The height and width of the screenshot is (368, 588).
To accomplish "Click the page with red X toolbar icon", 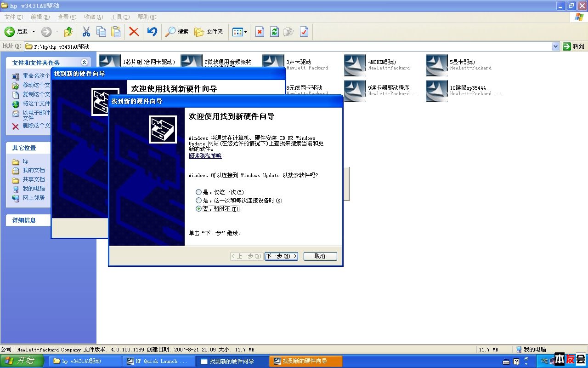I will 260,32.
